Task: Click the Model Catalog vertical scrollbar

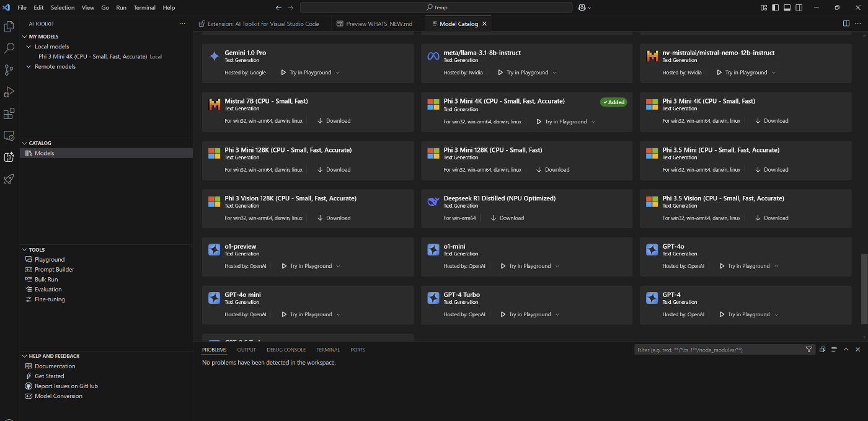Action: pyautogui.click(x=864, y=289)
